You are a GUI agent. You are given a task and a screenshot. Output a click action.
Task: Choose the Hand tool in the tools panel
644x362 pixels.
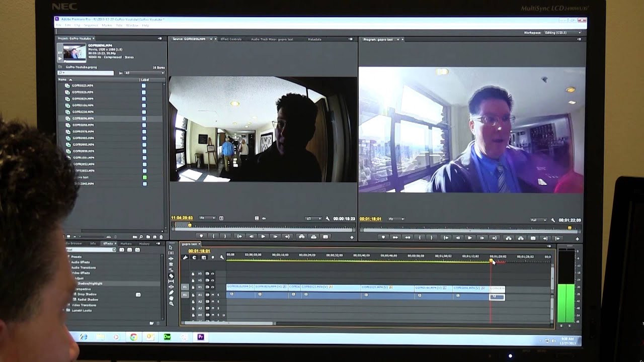click(x=171, y=298)
